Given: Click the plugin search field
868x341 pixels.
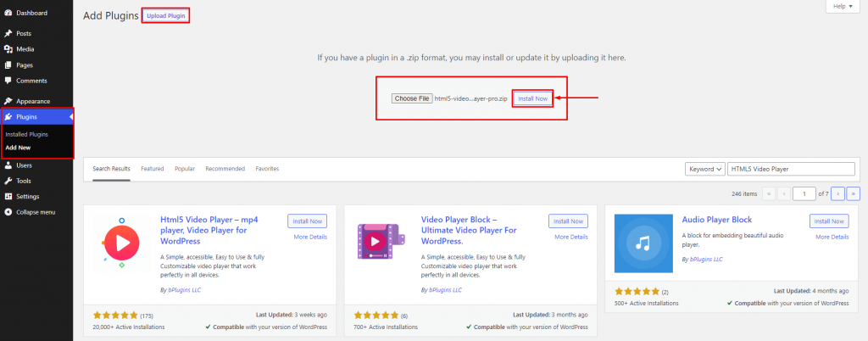Looking at the screenshot, I should pyautogui.click(x=791, y=169).
